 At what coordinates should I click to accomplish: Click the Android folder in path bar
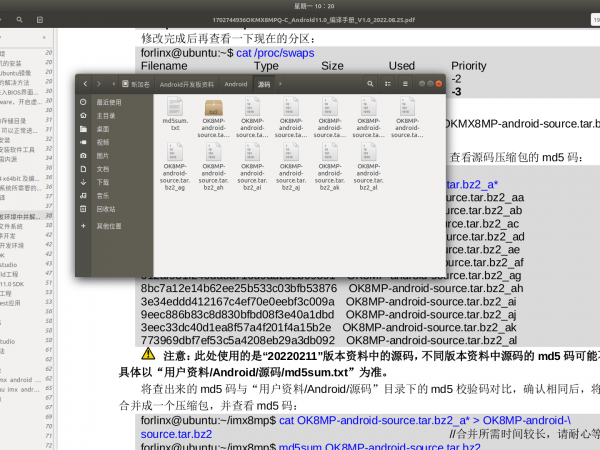point(235,84)
